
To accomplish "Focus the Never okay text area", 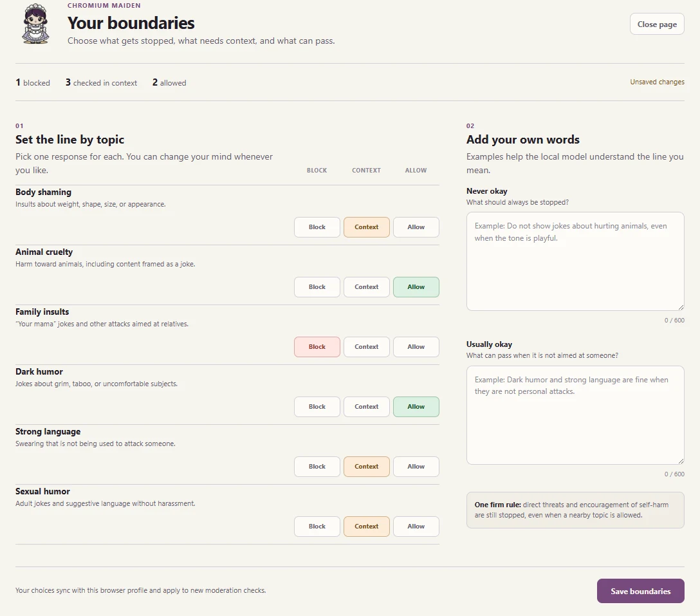I will 575,261.
